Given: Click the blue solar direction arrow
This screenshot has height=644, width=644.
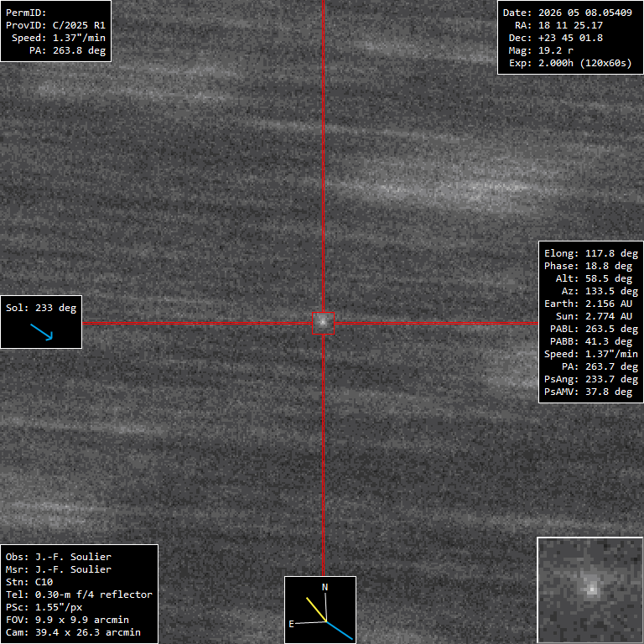Looking at the screenshot, I should click(x=41, y=332).
